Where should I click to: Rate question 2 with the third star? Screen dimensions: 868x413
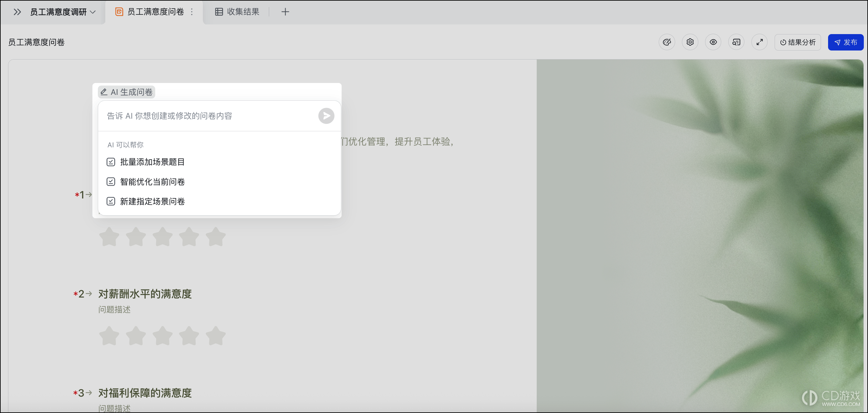162,335
